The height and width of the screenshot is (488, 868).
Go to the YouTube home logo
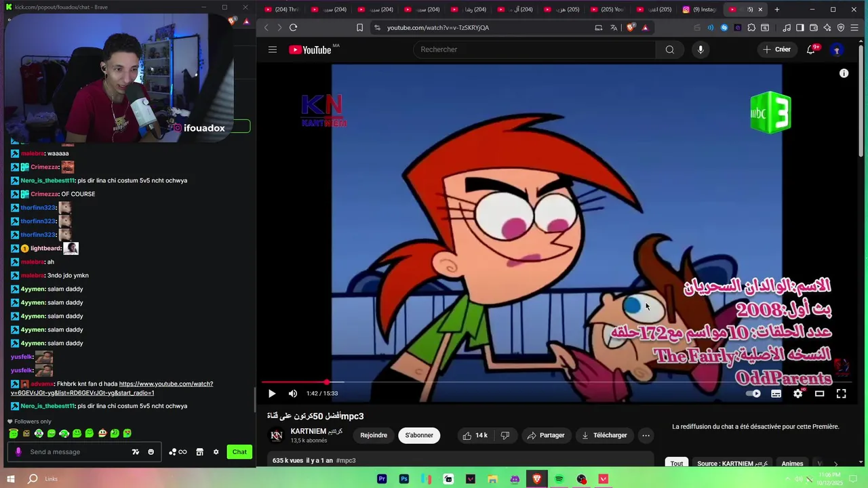coord(310,49)
